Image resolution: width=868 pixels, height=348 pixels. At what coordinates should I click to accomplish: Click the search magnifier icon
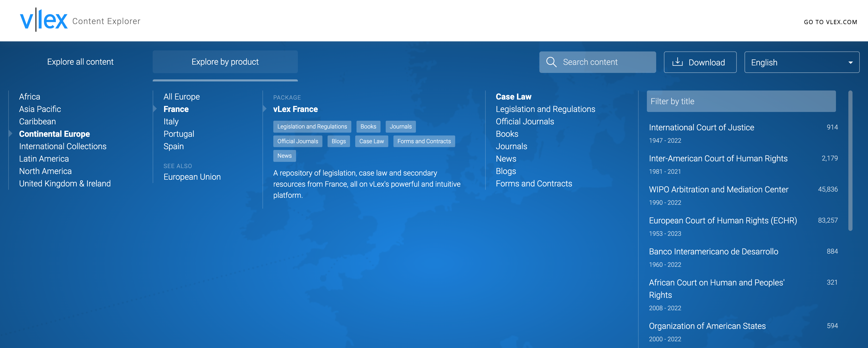pyautogui.click(x=551, y=62)
